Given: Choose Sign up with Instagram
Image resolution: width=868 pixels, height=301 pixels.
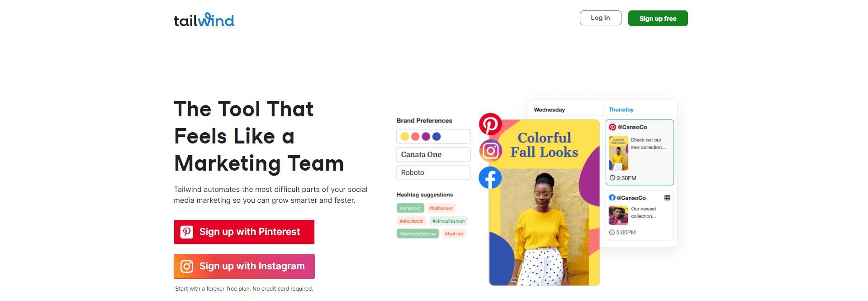Looking at the screenshot, I should tap(244, 266).
